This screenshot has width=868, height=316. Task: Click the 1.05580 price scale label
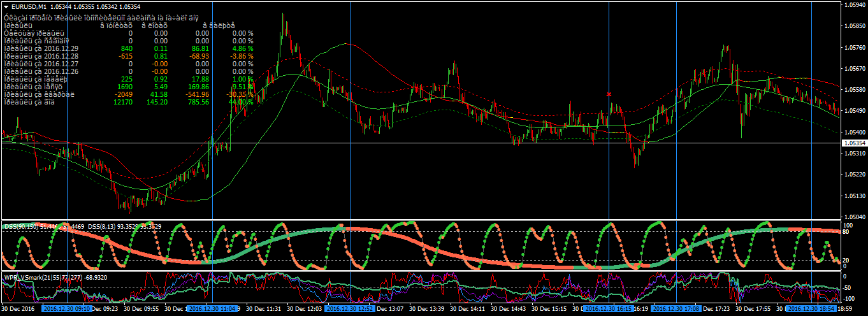click(854, 89)
